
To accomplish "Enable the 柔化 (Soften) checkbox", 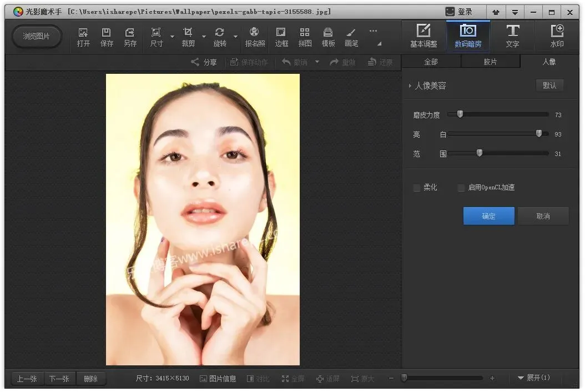I will click(417, 188).
